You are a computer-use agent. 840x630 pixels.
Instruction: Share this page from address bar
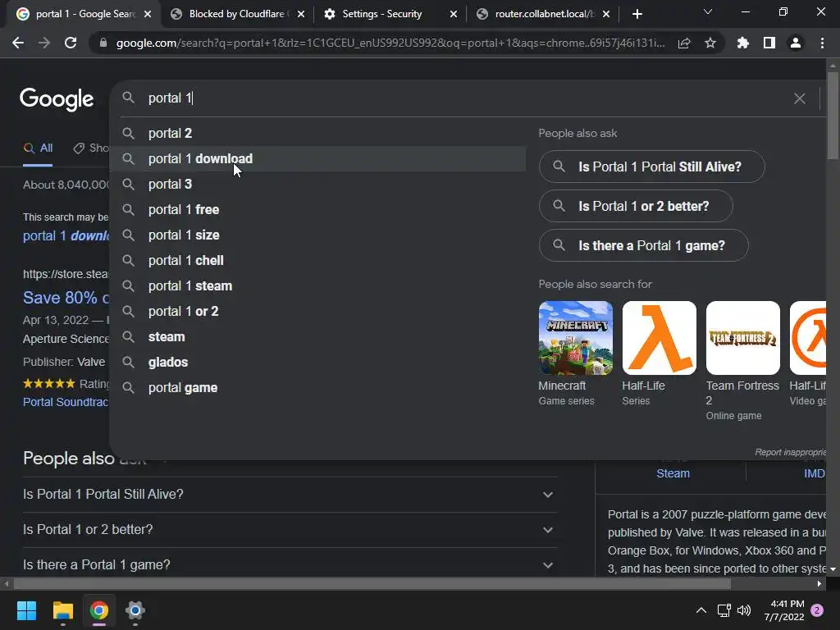tap(684, 43)
